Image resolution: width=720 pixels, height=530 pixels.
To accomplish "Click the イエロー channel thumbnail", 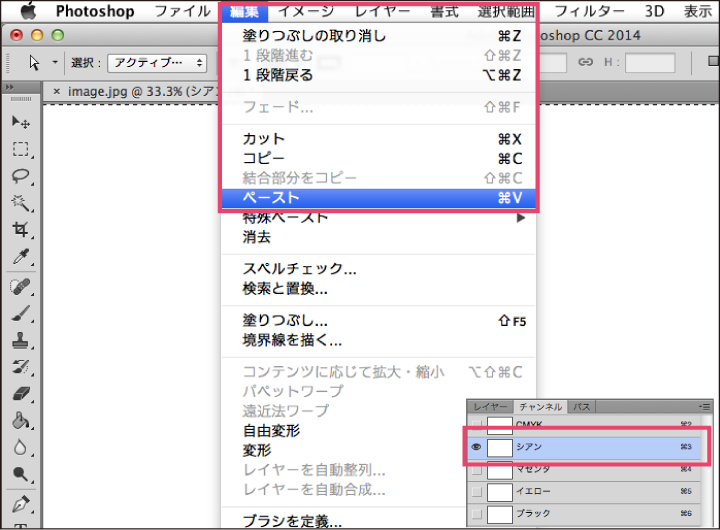I will [500, 492].
